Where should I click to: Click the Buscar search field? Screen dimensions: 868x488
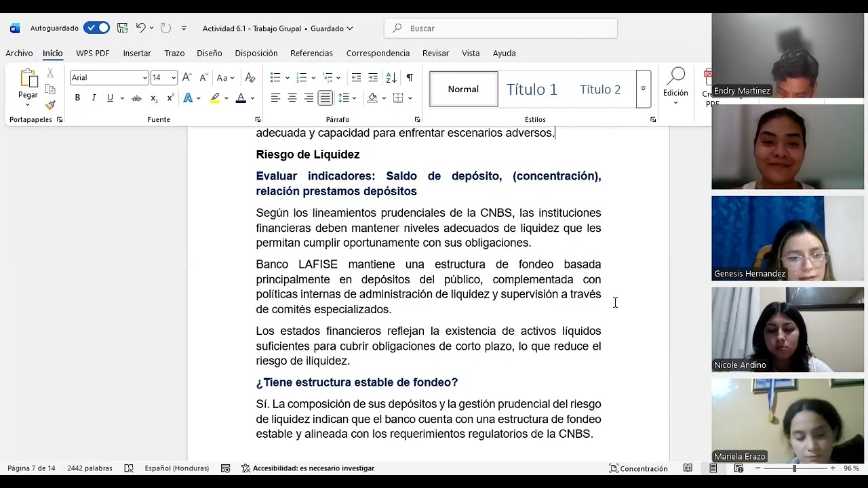[500, 28]
